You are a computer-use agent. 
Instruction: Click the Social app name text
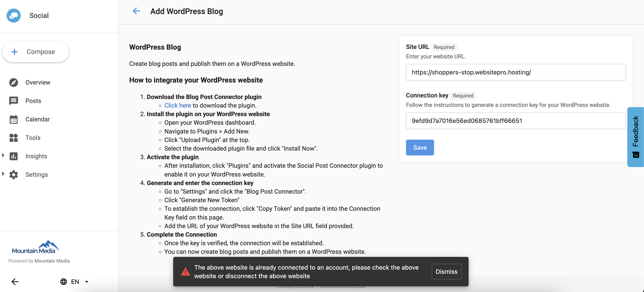39,16
